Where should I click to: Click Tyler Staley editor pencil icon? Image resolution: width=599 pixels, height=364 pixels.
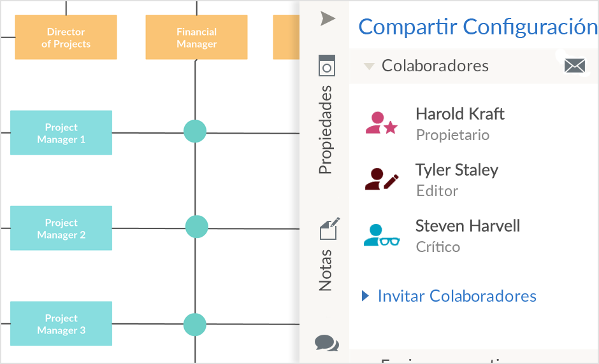381,179
